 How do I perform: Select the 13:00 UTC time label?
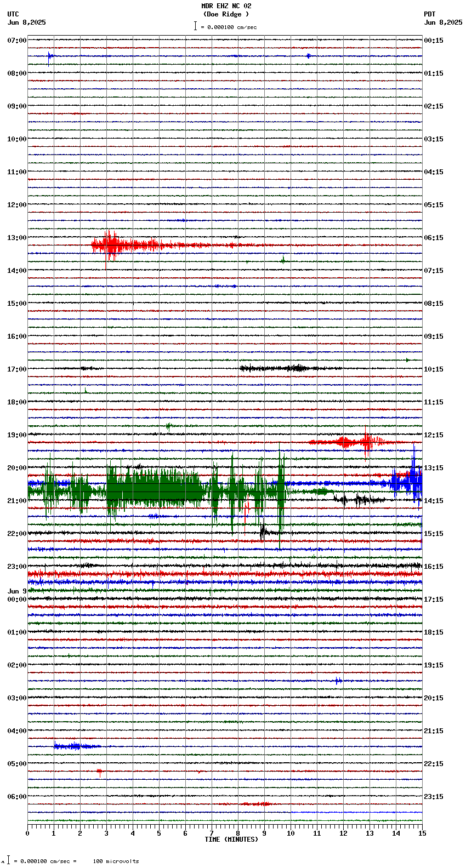point(16,238)
